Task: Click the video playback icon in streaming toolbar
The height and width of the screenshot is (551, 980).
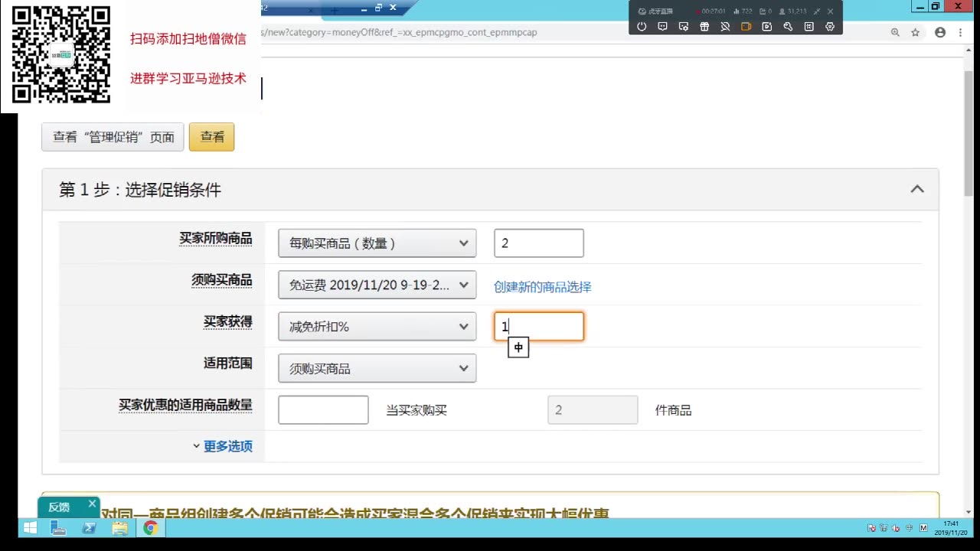Action: tap(766, 26)
